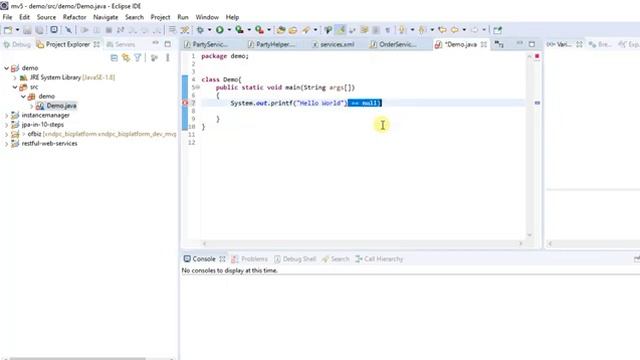
Task: Click the Previous Annotation icon
Action: click(x=422, y=30)
